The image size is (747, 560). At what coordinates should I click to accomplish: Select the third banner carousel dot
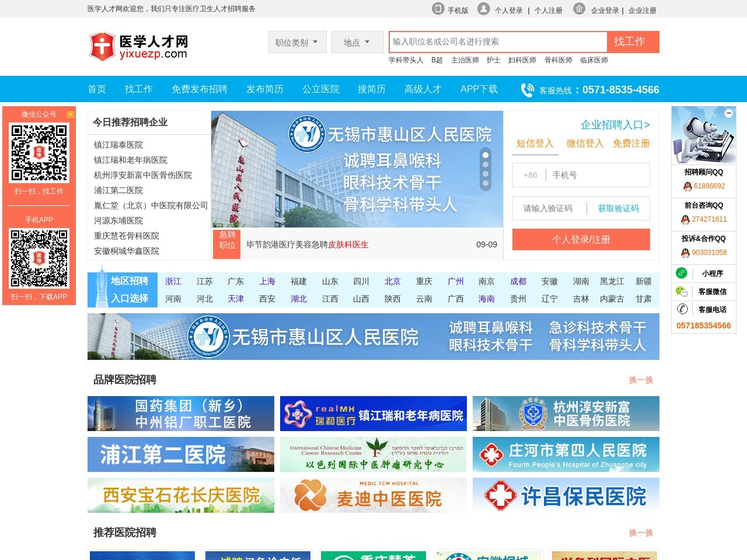[485, 174]
